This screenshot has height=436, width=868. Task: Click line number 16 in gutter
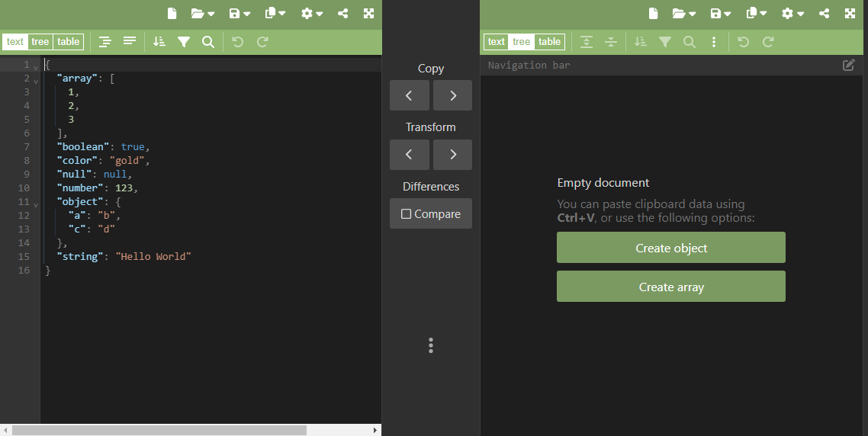24,270
